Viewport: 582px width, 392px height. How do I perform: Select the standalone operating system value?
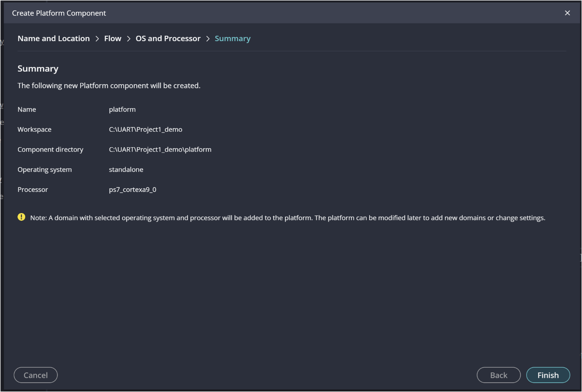[x=126, y=169]
